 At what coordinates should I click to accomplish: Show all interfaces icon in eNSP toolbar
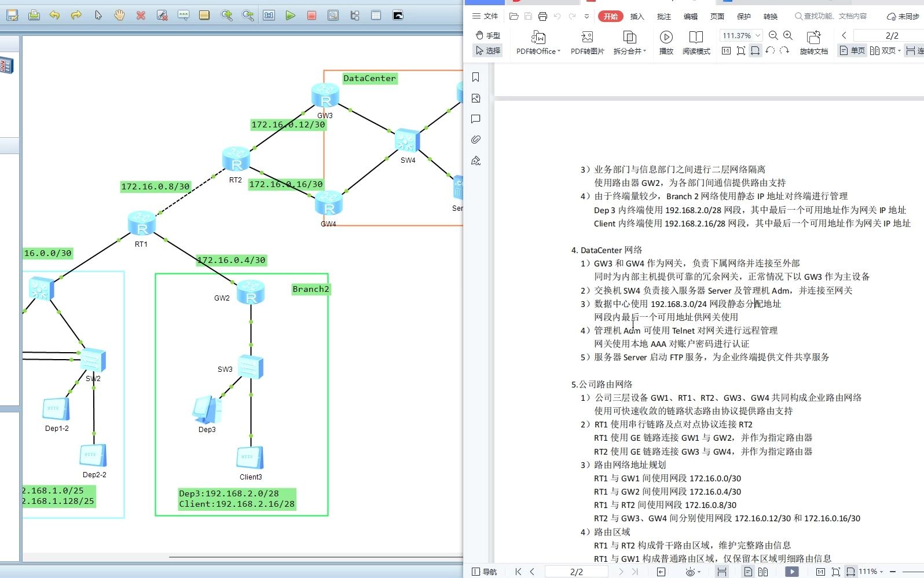tap(355, 16)
